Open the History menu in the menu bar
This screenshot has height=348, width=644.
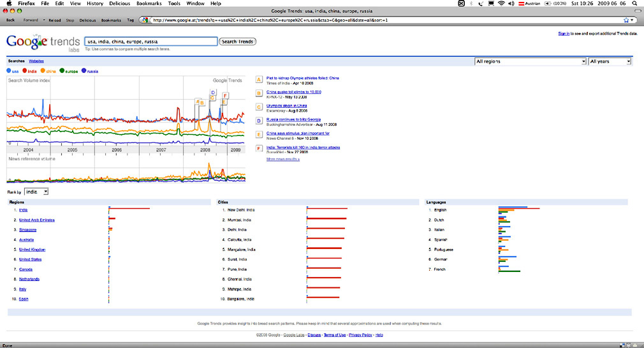95,3
